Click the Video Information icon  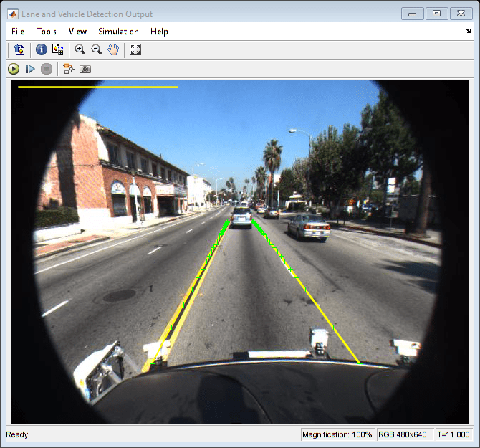click(42, 49)
